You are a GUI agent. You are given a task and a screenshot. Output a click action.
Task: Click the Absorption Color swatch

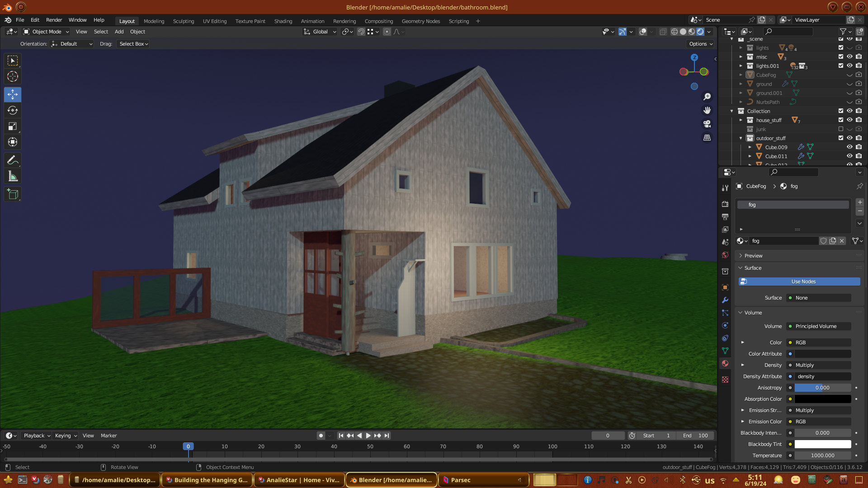click(x=822, y=399)
